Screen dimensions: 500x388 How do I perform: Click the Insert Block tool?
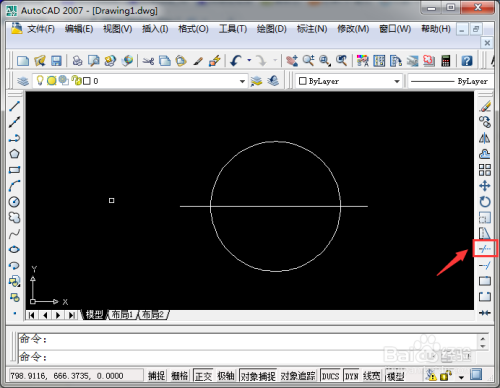(x=14, y=281)
